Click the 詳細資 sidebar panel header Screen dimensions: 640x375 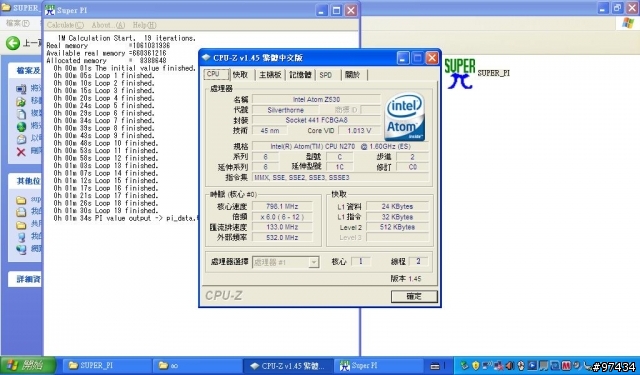25,279
